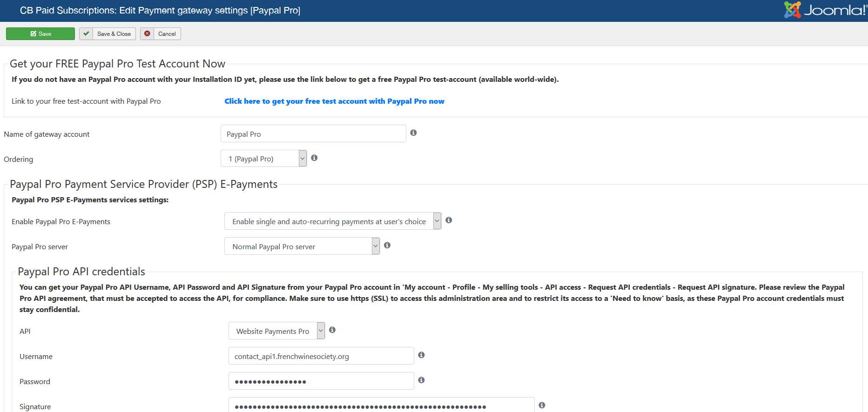Open the API type dropdown
The image size is (868, 412).
coord(276,331)
